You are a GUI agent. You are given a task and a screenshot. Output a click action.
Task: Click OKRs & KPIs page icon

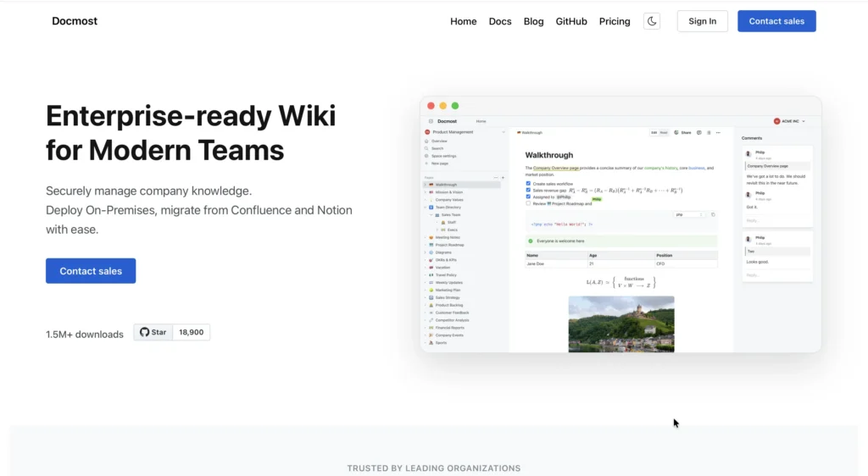(431, 260)
